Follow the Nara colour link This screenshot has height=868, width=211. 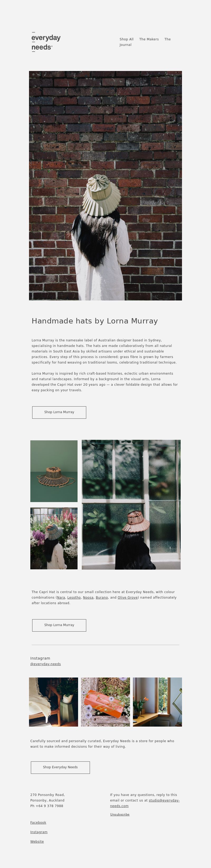(61, 598)
